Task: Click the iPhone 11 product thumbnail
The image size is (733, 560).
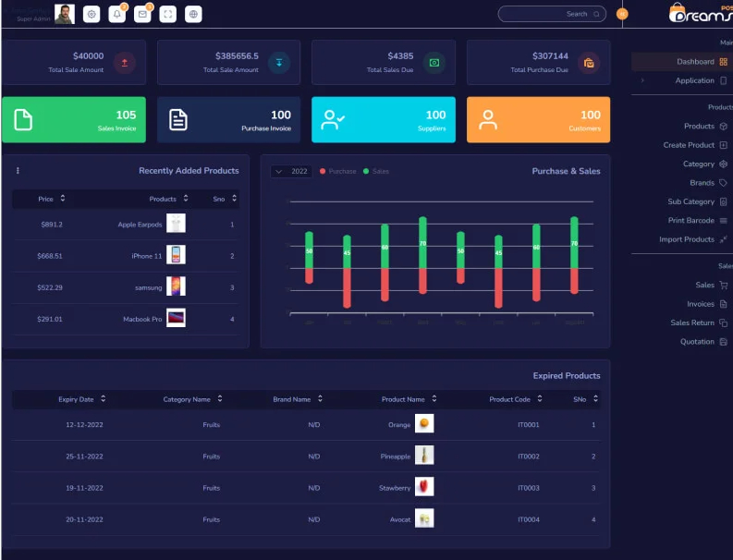Action: 176,255
